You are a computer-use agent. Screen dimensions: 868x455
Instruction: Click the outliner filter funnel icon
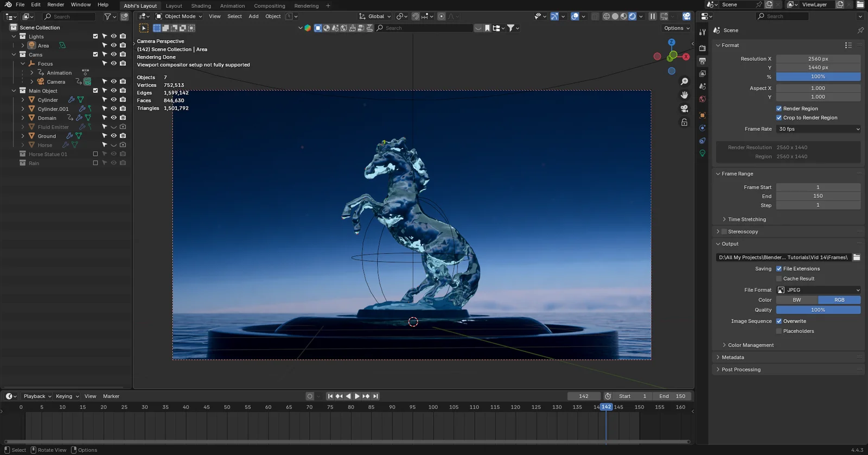coord(107,17)
